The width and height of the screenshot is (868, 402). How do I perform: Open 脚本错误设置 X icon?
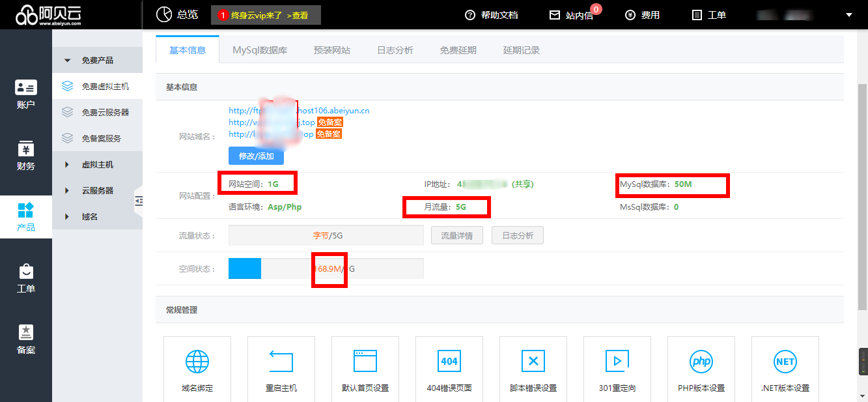pos(533,361)
